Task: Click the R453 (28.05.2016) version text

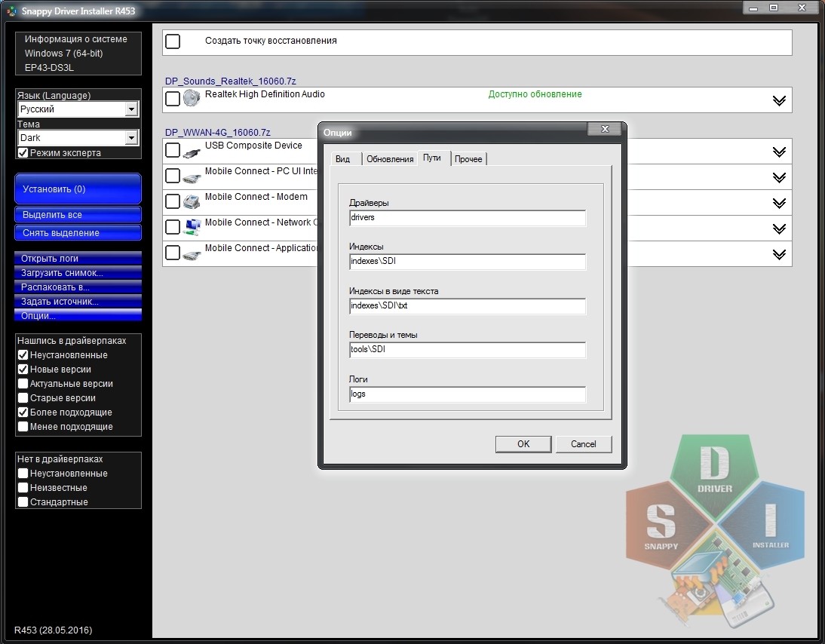Action: click(53, 630)
